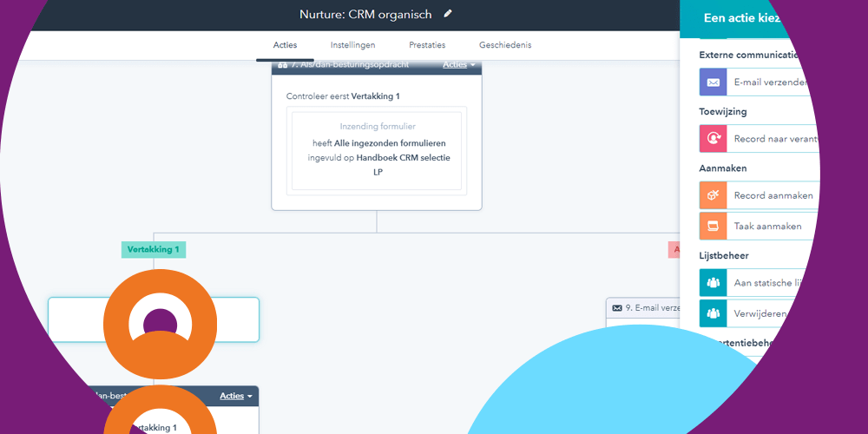Choose the E-mail verzenden action icon
This screenshot has width=868, height=434.
click(713, 82)
